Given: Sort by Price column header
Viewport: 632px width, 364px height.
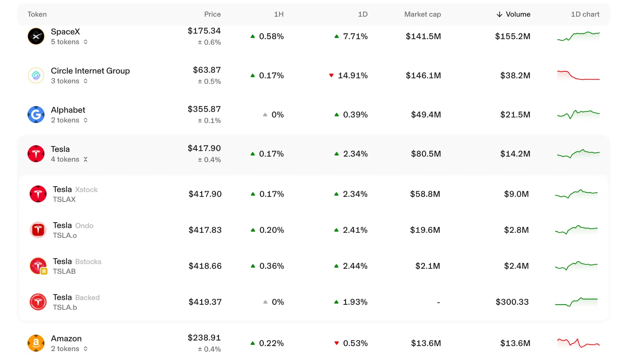Looking at the screenshot, I should click(x=212, y=14).
